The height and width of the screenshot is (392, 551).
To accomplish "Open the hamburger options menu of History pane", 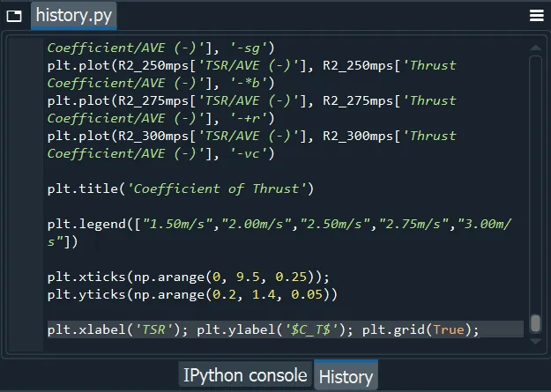I will 537,16.
